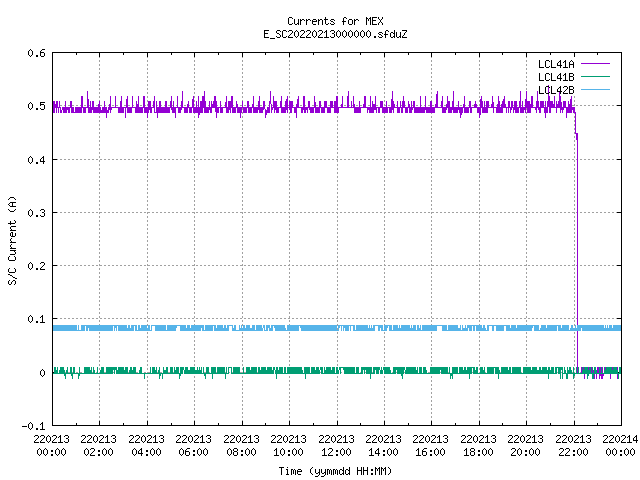Screen dimensions: 640x480
Task: Click the y-axis tick value 0.5
Action: tap(36, 106)
